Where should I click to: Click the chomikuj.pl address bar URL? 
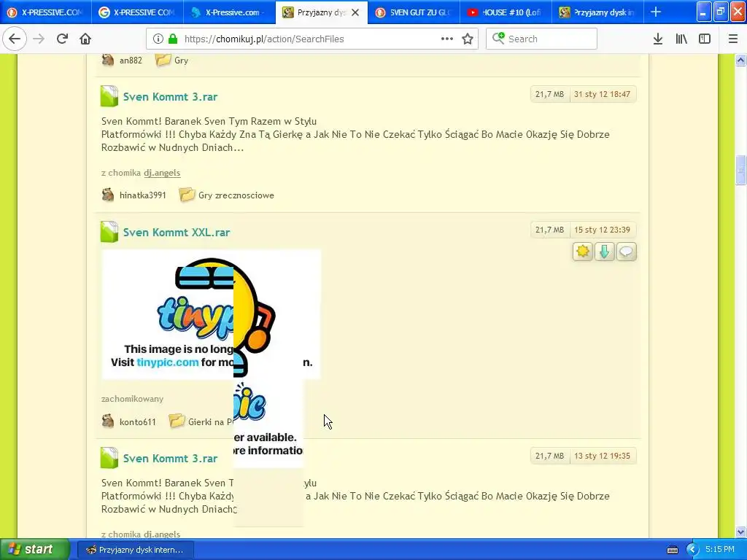click(264, 39)
